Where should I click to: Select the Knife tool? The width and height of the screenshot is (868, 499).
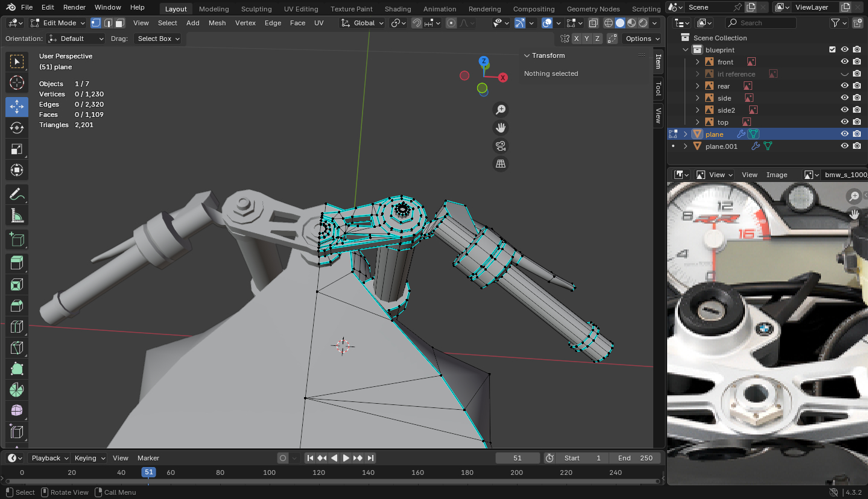coord(17,348)
